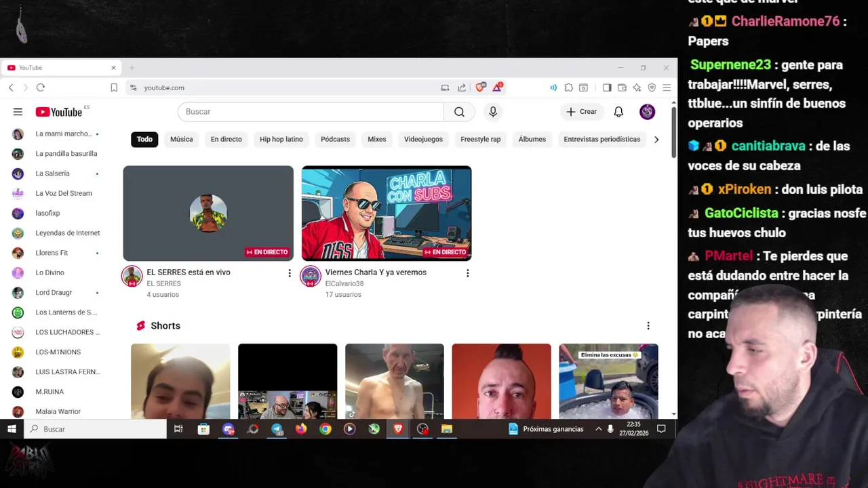Screen dimensions: 868x488
Task: Open a new browser tab with plus
Action: tap(132, 68)
